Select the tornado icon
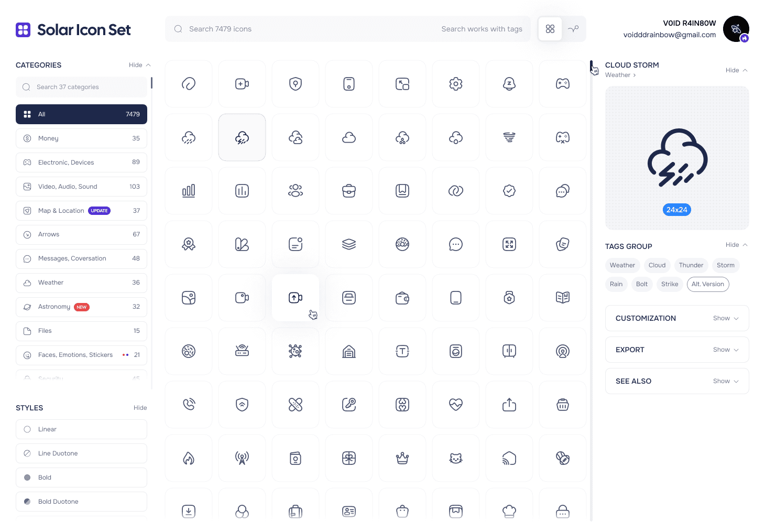 509,137
